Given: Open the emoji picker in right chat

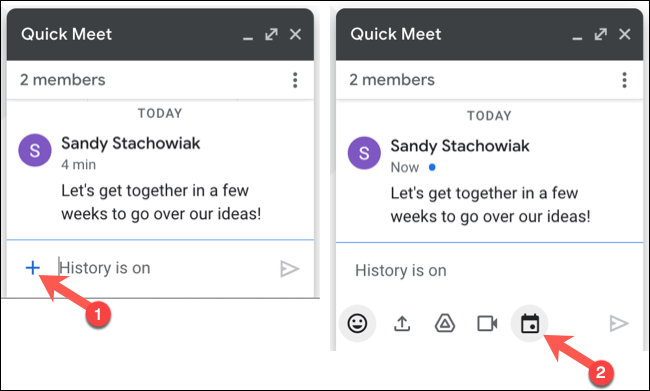Looking at the screenshot, I should 357,323.
